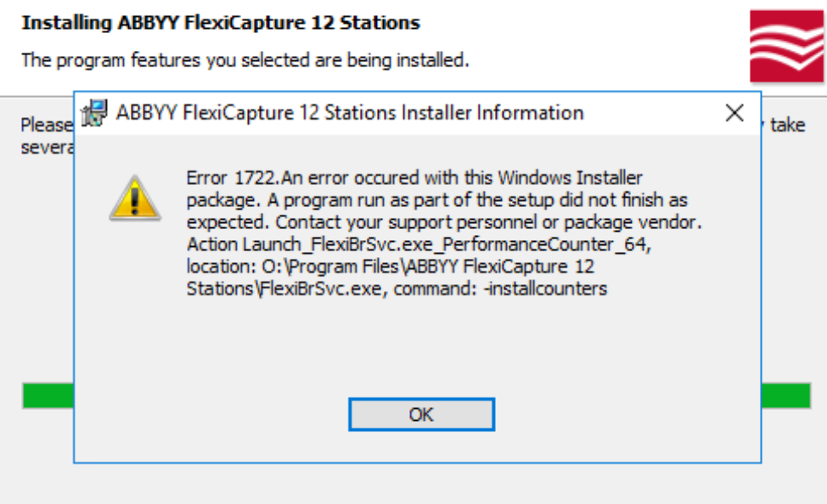Viewport: 827px width, 504px height.
Task: Click the partially hidden Please text
Action: coord(47,125)
